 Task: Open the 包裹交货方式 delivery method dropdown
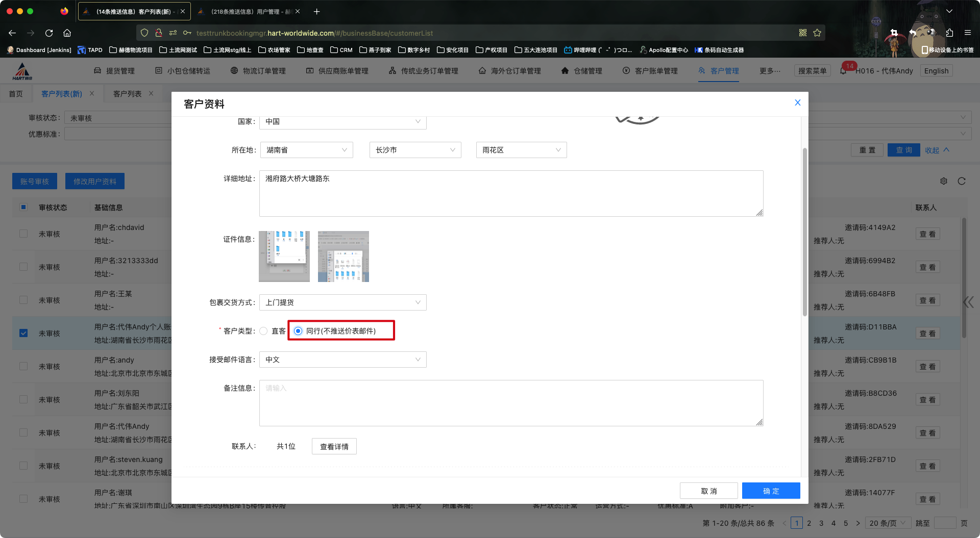click(x=342, y=302)
